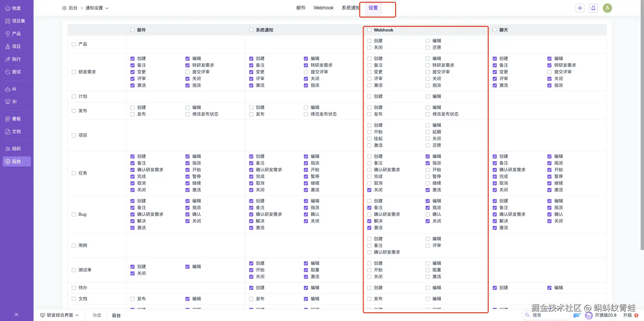Click the 升级 link

click(627, 315)
